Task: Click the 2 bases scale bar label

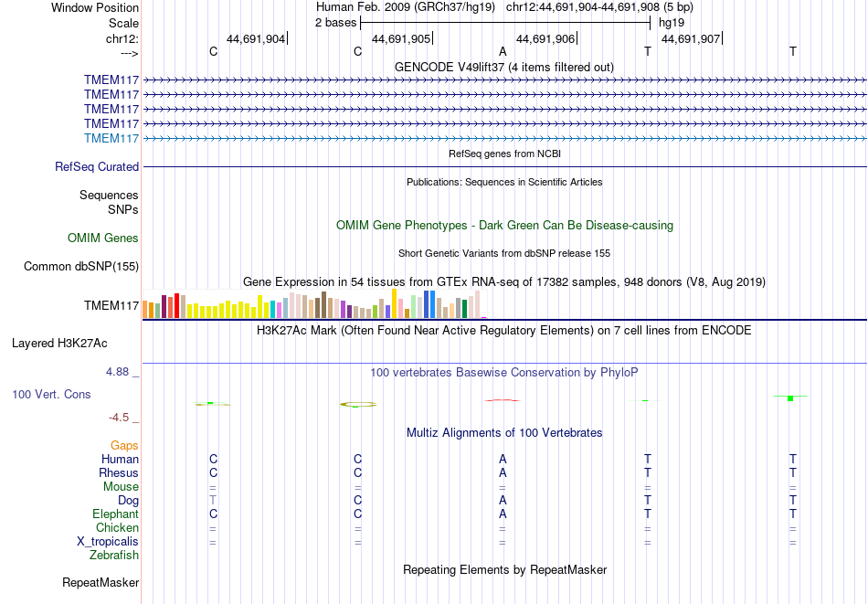Action: coord(336,23)
